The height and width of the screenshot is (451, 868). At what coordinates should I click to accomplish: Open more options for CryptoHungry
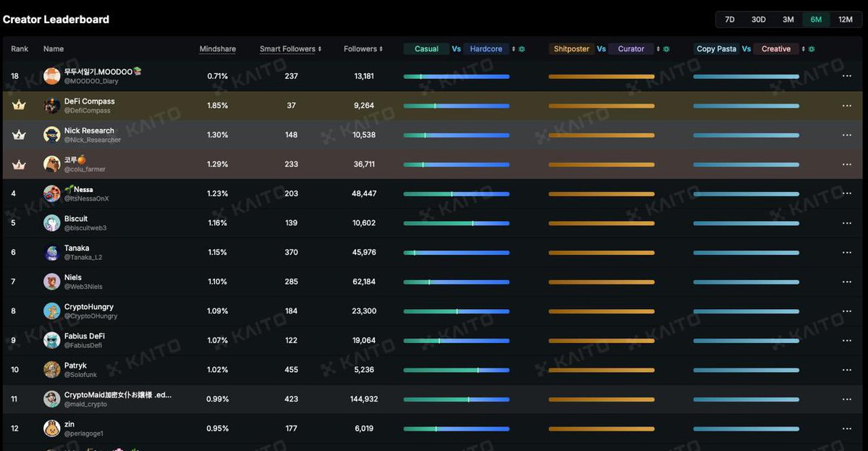pos(847,311)
